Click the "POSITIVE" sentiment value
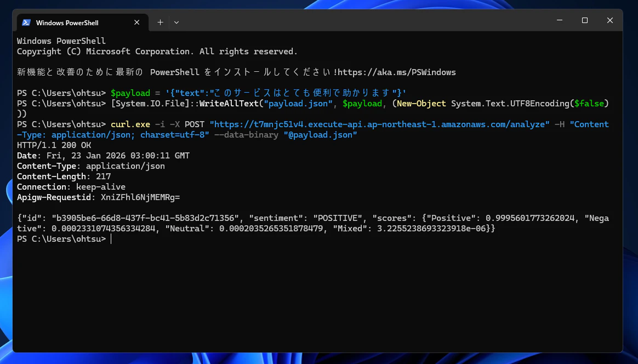 [x=338, y=218]
